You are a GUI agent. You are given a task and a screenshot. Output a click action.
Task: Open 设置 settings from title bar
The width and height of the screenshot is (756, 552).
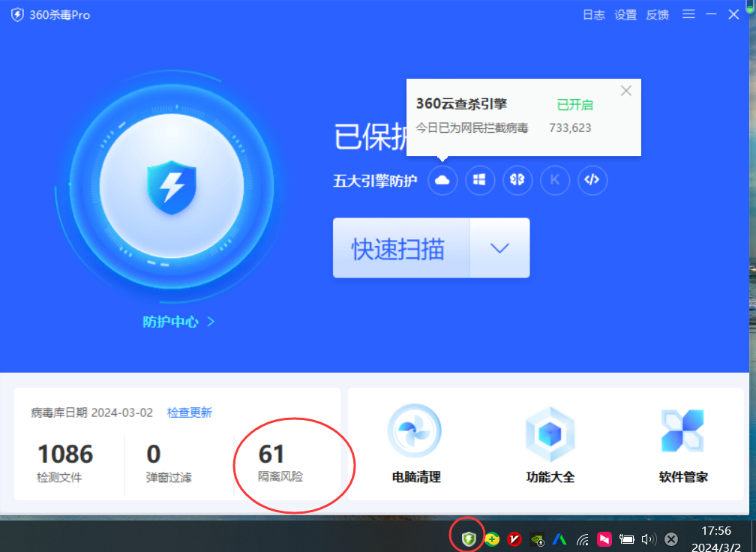[x=625, y=15]
